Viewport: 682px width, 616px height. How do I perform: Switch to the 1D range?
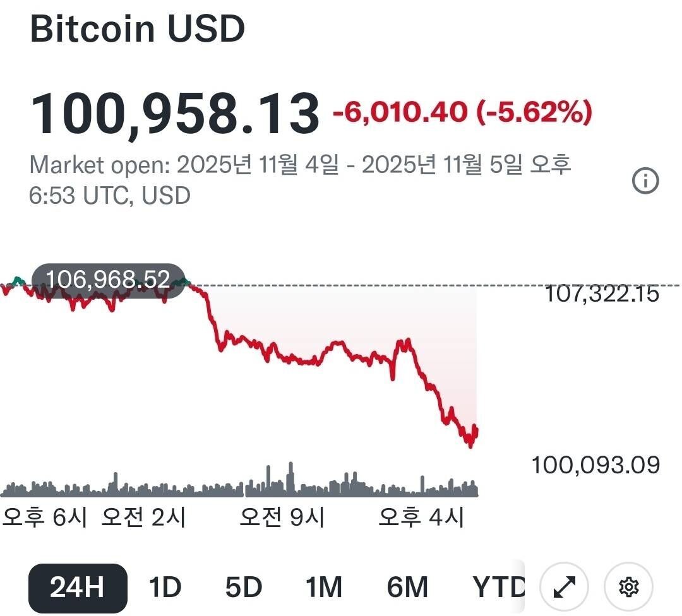(165, 588)
